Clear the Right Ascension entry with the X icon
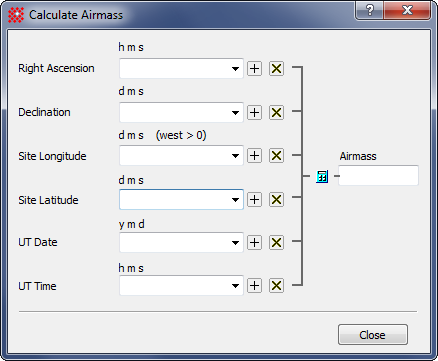Image resolution: width=438 pixels, height=361 pixels. [276, 69]
